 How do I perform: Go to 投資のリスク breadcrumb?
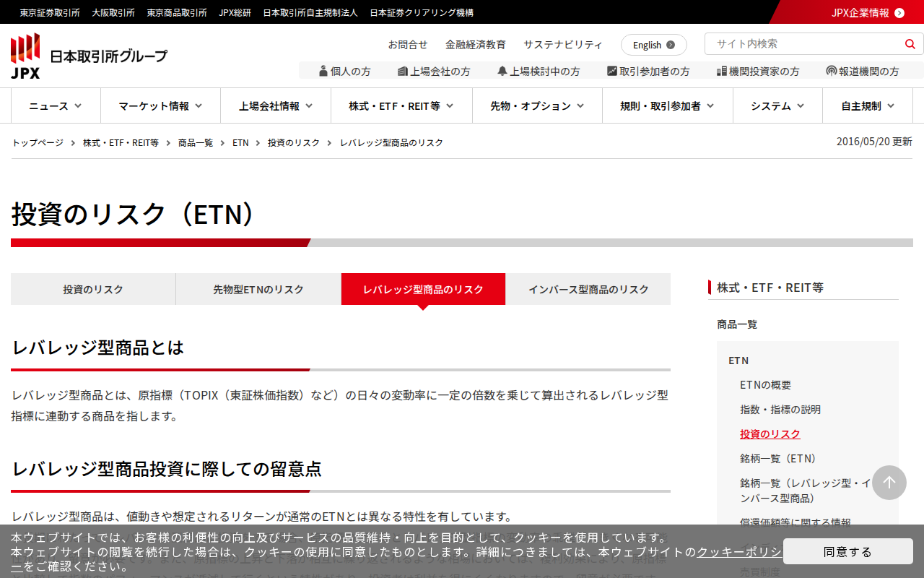tap(294, 142)
